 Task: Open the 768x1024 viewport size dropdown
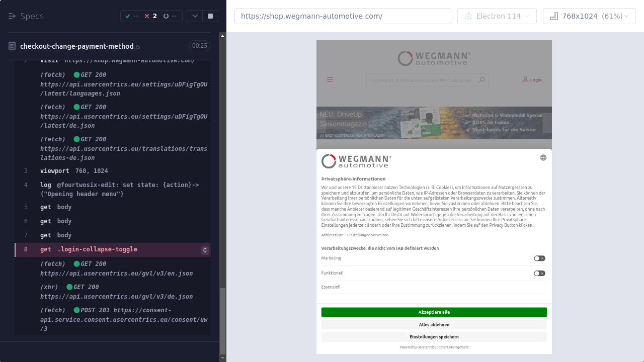click(589, 16)
